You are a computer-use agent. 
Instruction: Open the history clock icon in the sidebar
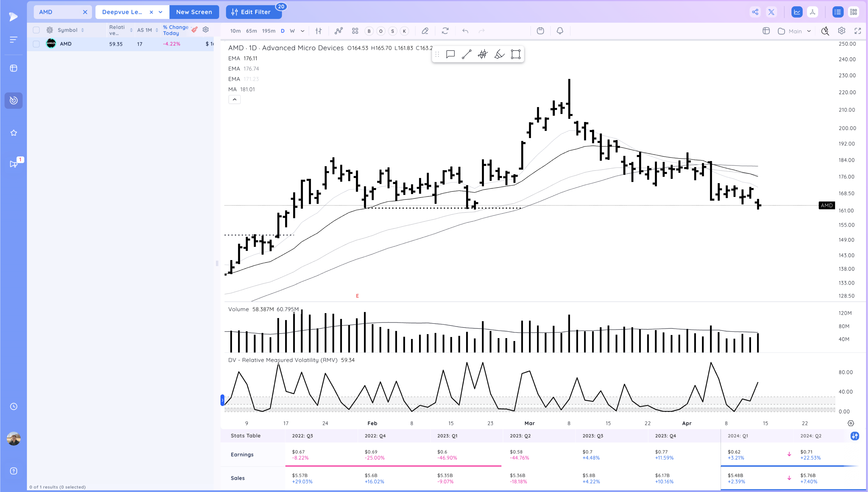pos(13,406)
